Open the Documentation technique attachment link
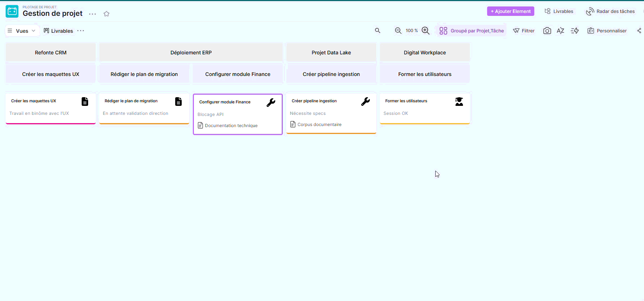644x301 pixels. pos(231,126)
